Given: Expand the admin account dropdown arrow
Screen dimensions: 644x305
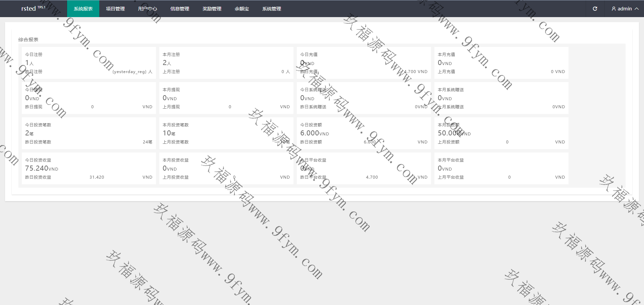Looking at the screenshot, I should 636,9.
